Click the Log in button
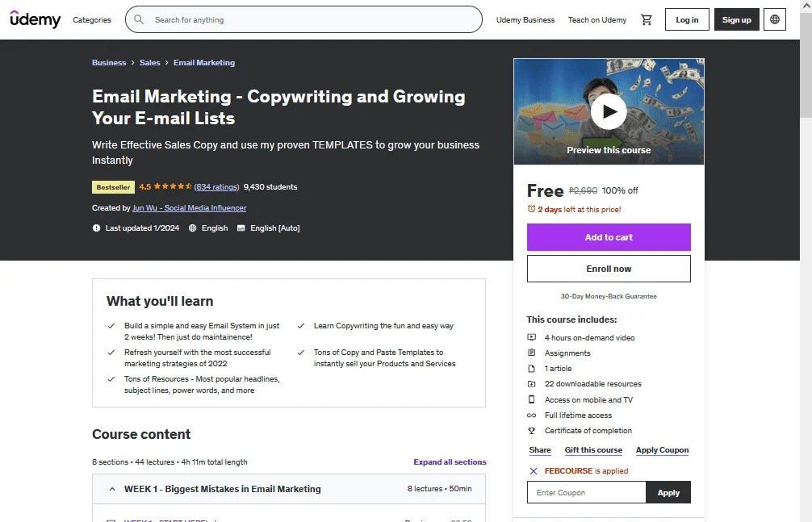Viewport: 812px width, 522px height. point(687,19)
